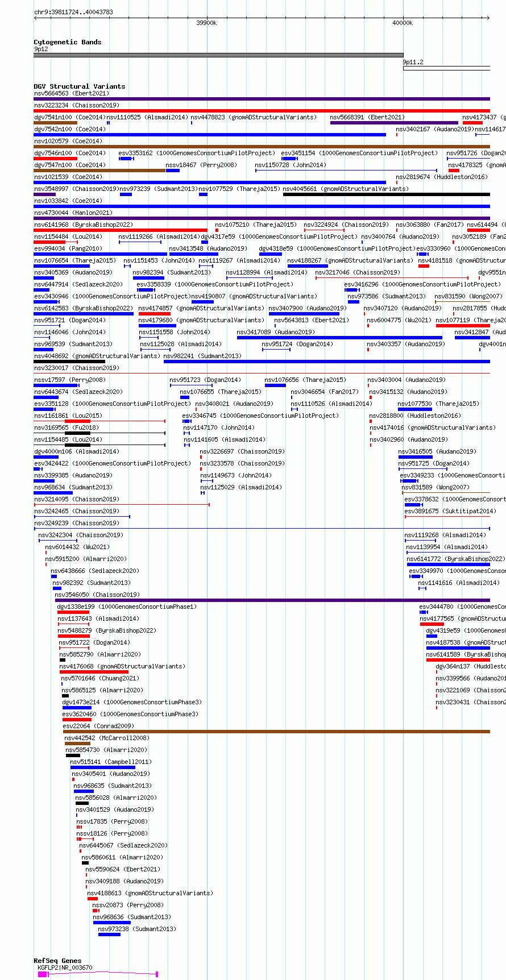Click nsv3230017 (Chaisson2019) variant label
The width and height of the screenshot is (506, 980).
77,368
